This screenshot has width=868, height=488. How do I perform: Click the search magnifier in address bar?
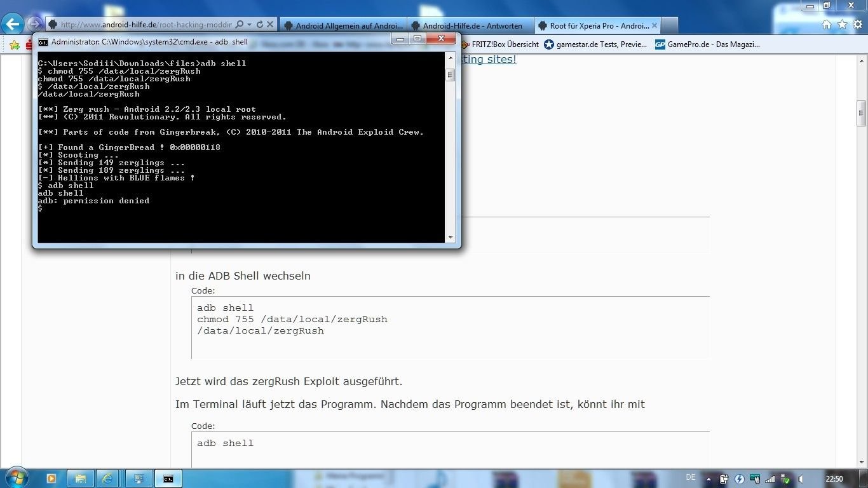tap(240, 25)
